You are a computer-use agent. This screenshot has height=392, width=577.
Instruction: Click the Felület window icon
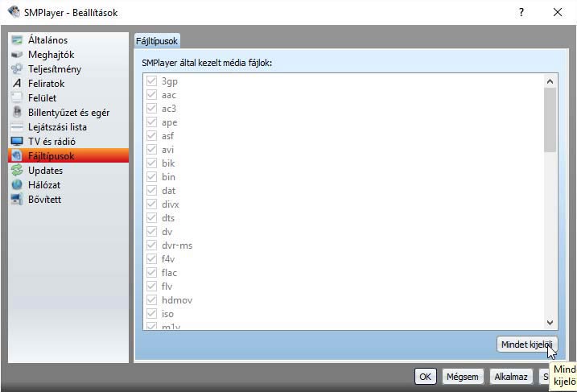(x=17, y=97)
